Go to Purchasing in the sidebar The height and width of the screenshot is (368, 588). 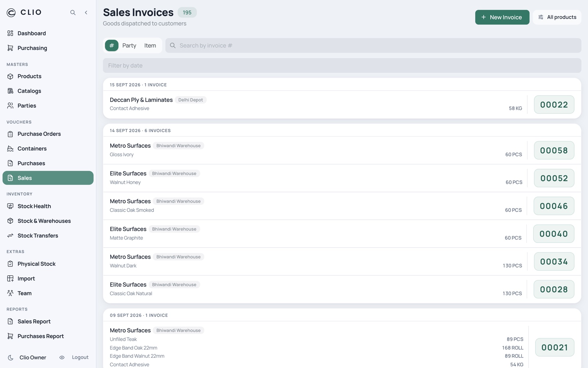[48, 48]
